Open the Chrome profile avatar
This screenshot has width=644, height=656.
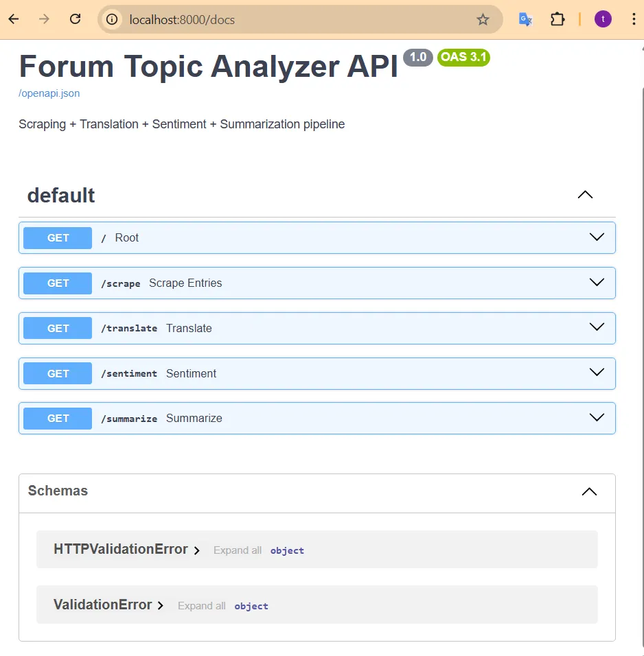pyautogui.click(x=603, y=19)
